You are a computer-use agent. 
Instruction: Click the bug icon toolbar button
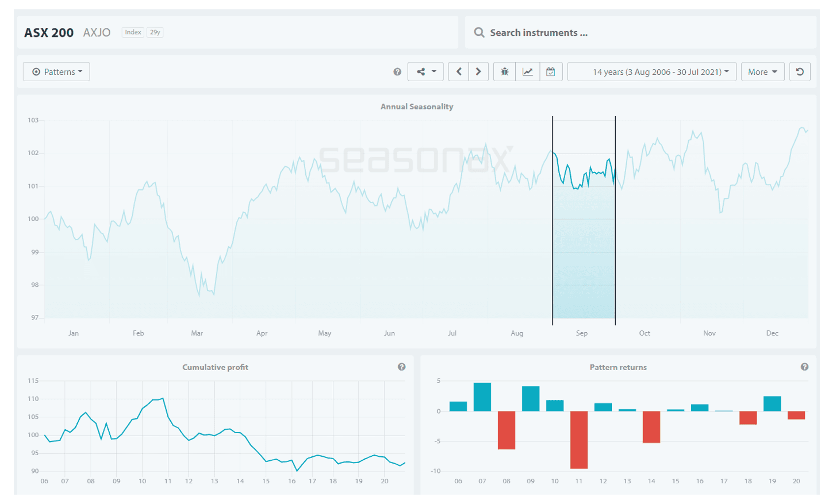click(x=505, y=72)
